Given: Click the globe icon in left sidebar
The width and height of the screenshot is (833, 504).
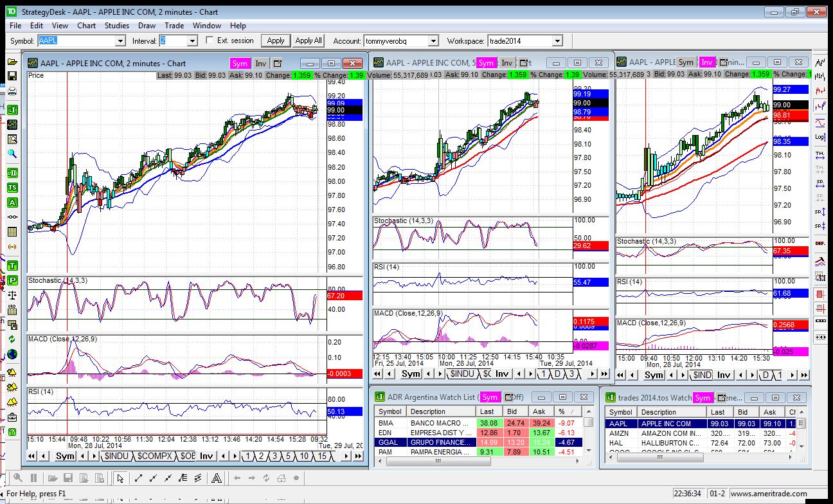Looking at the screenshot, I should coord(12,354).
